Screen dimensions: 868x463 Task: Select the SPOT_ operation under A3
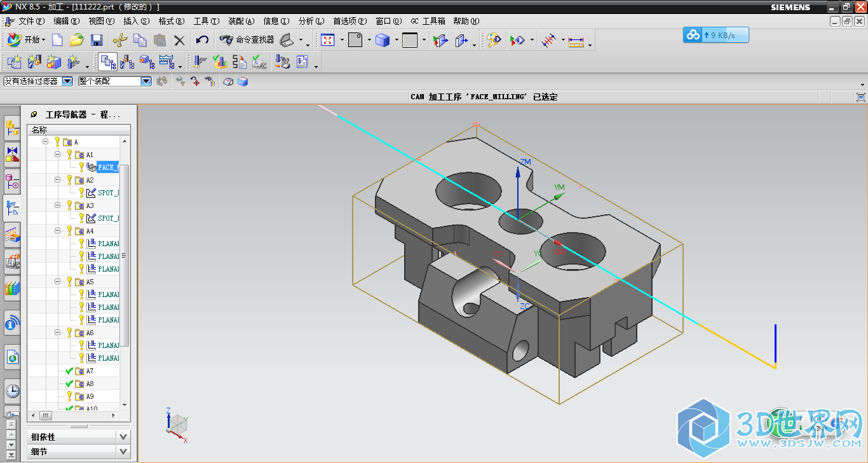coord(107,218)
